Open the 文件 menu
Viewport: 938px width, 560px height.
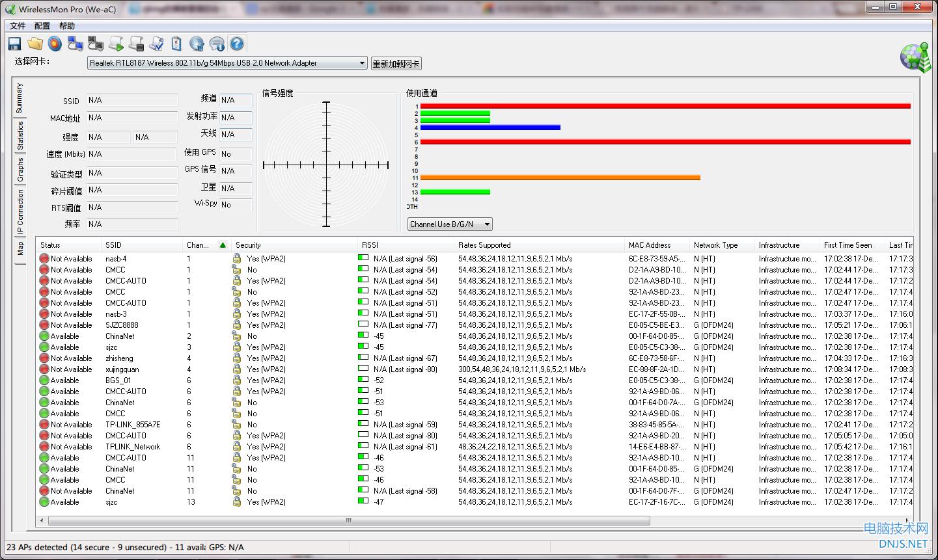tap(18, 26)
